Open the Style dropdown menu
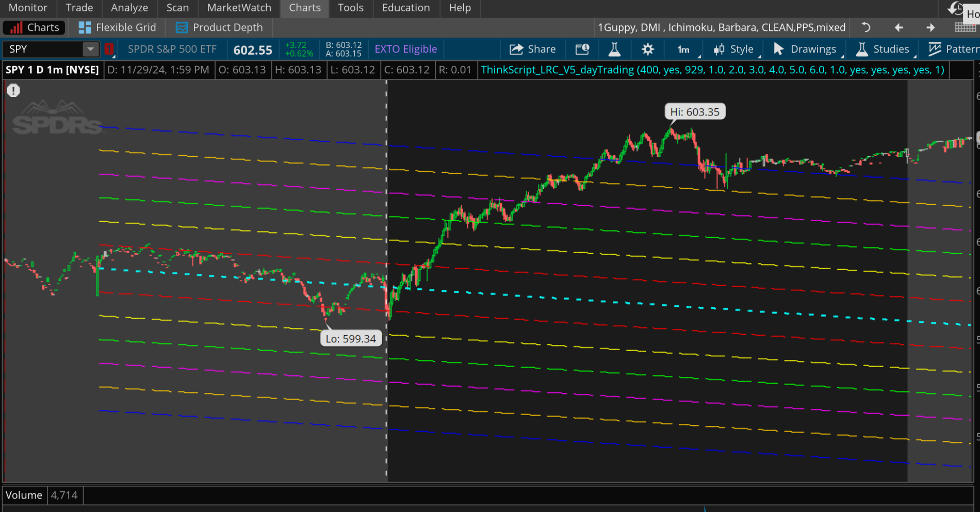Image resolution: width=980 pixels, height=512 pixels. tap(734, 49)
